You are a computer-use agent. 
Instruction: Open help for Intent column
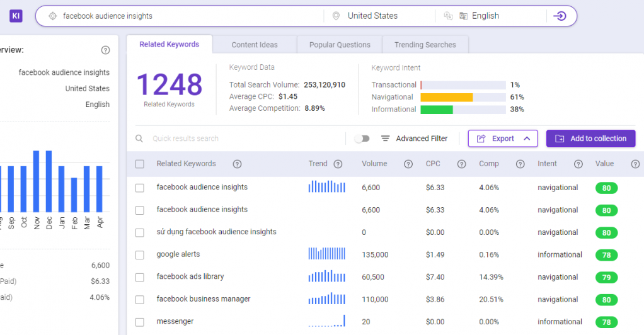click(x=578, y=164)
